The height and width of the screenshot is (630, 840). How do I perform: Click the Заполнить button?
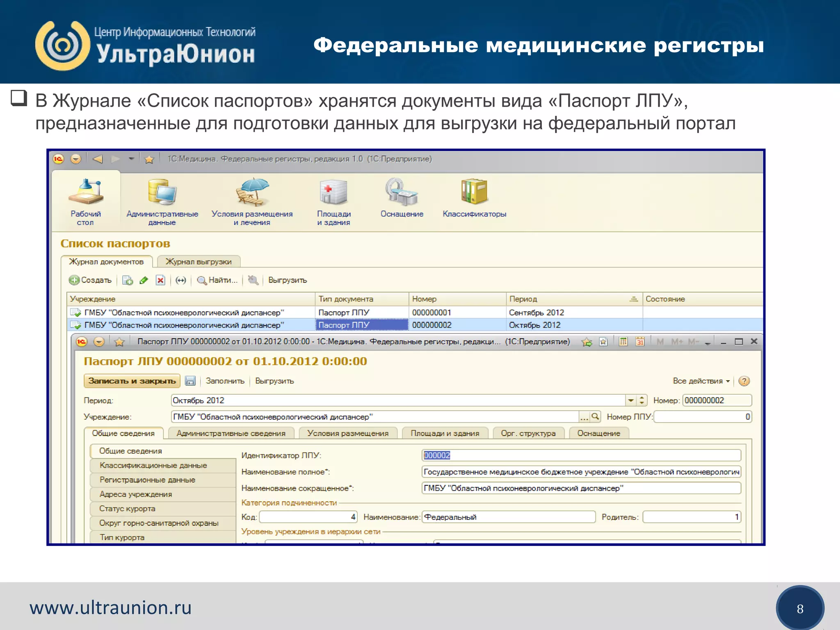225,381
